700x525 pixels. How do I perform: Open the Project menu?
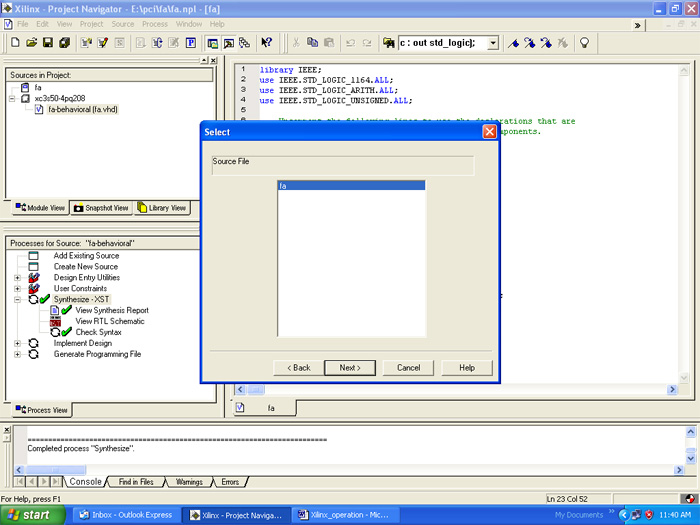click(92, 24)
